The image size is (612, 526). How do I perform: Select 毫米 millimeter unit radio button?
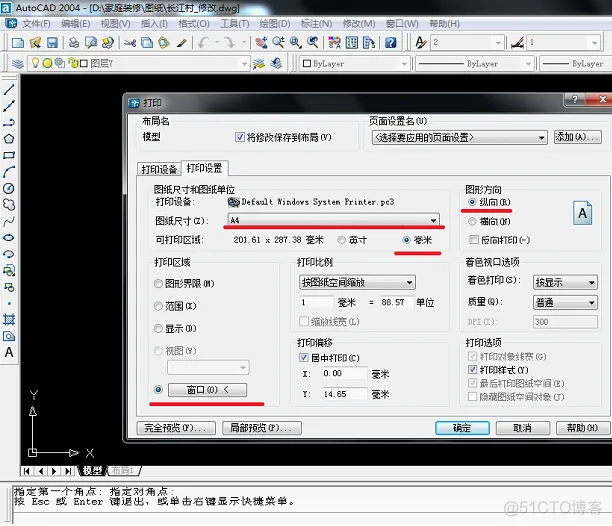(x=406, y=240)
